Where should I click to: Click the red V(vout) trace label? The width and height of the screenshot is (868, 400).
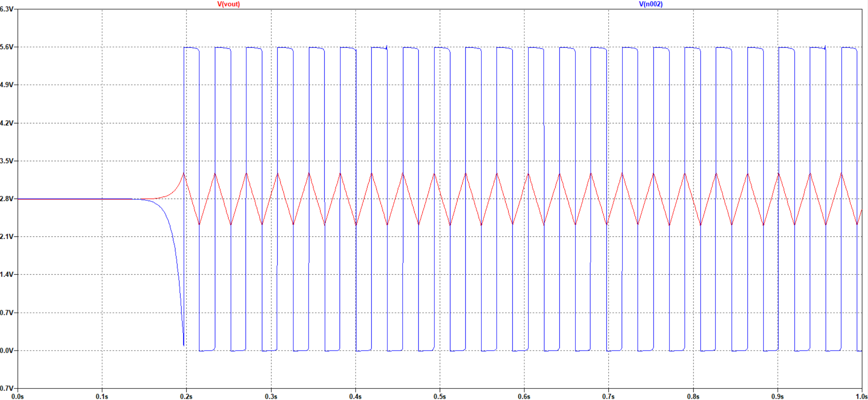coord(228,4)
